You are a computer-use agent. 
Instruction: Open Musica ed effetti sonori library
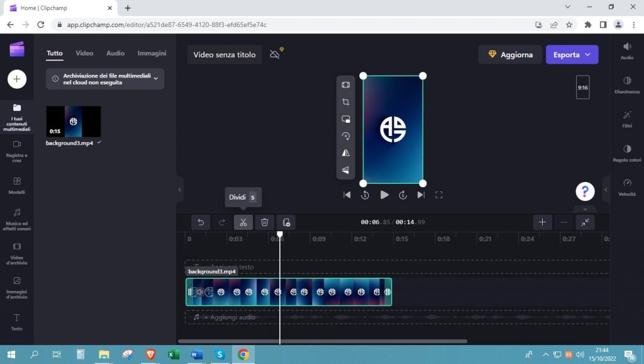17,219
